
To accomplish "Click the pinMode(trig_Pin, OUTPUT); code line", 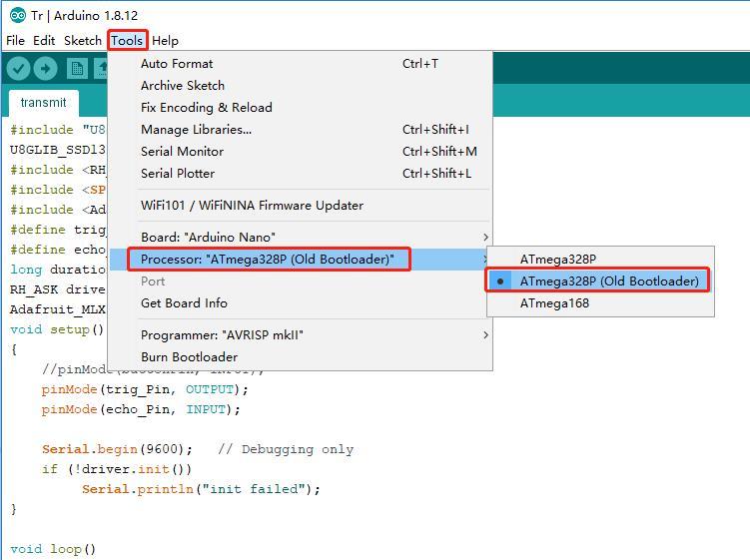I will click(x=145, y=389).
